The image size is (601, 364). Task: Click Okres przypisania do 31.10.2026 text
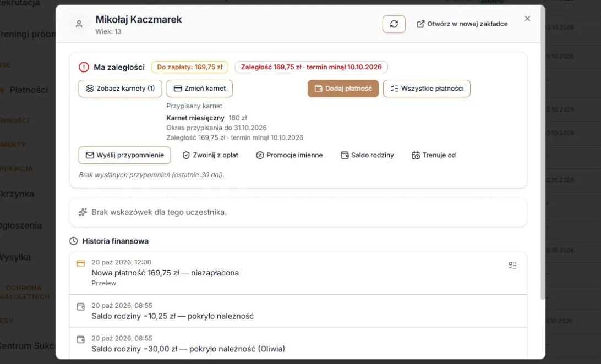click(x=216, y=128)
